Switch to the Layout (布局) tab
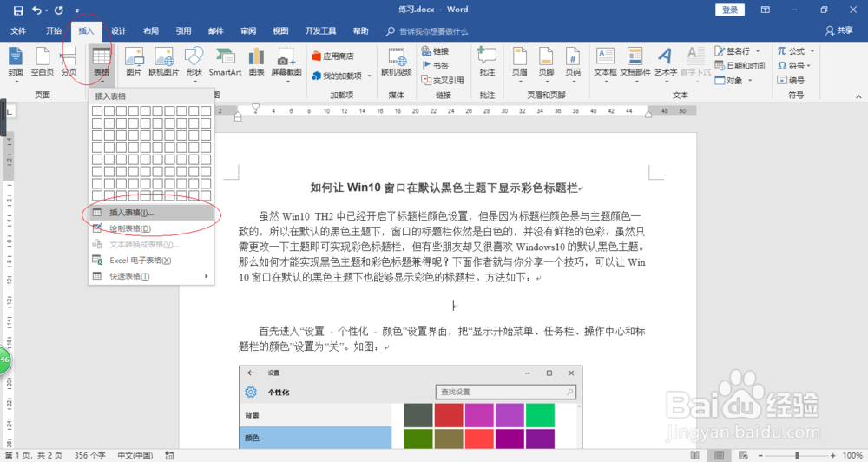 pos(150,31)
